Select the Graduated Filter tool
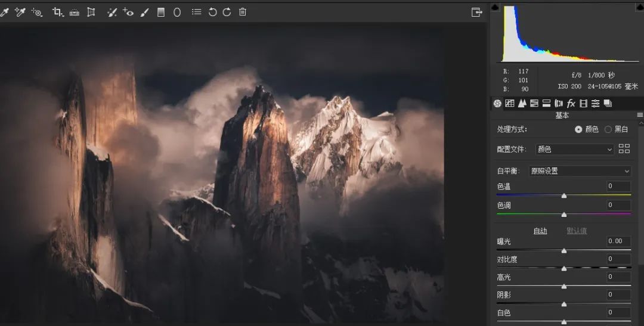Viewport: 644px width, 326px height. 161,13
